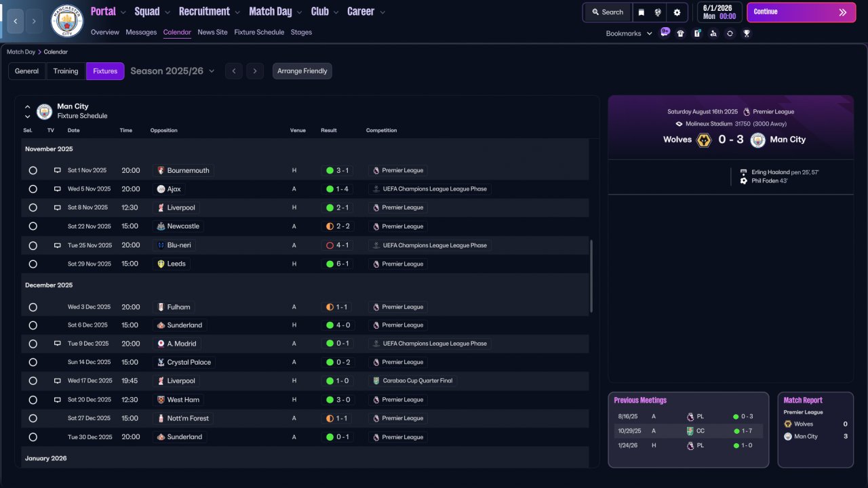This screenshot has height=488, width=868.
Task: Open the Stages tab
Action: coord(301,32)
